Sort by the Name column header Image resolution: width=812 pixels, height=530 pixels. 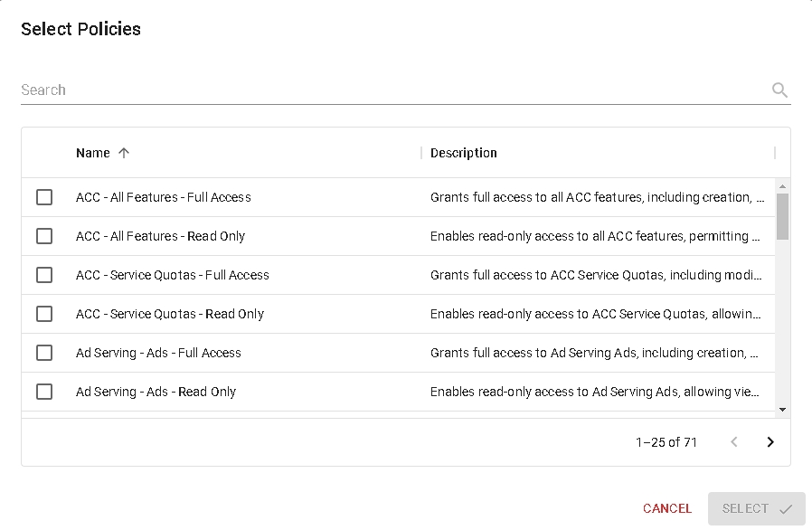(93, 153)
